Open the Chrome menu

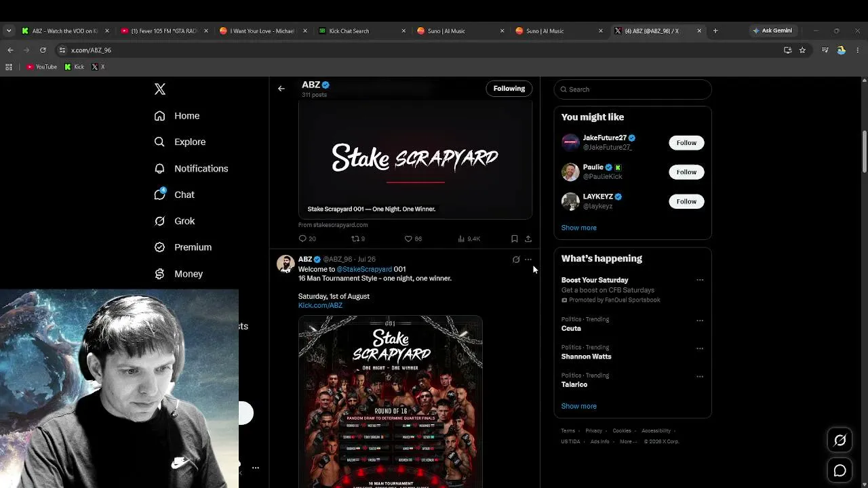point(858,50)
